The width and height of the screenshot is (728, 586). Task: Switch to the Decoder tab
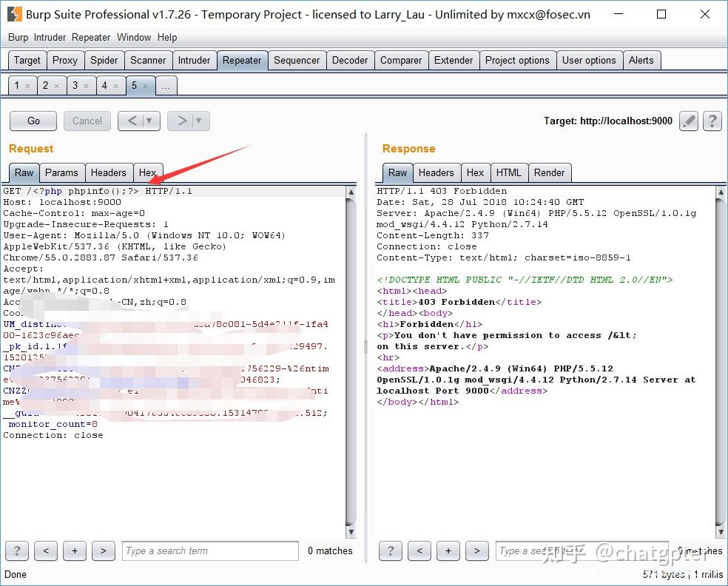point(350,61)
